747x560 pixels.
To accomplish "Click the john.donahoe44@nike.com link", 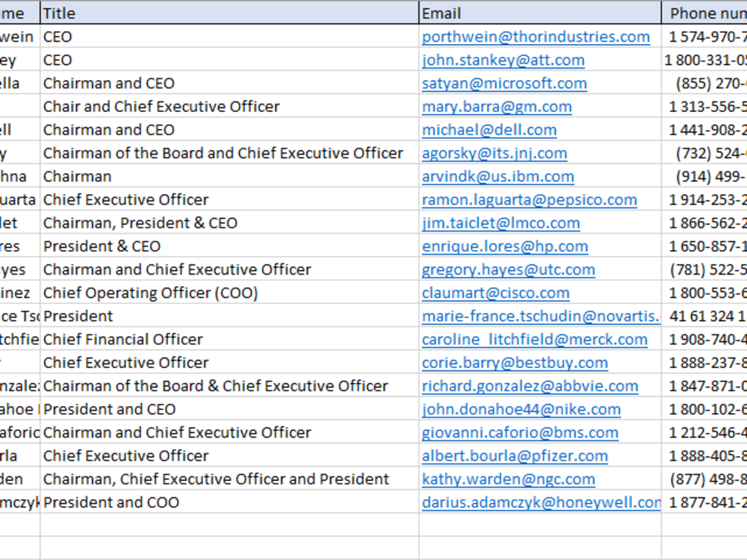I will [521, 410].
